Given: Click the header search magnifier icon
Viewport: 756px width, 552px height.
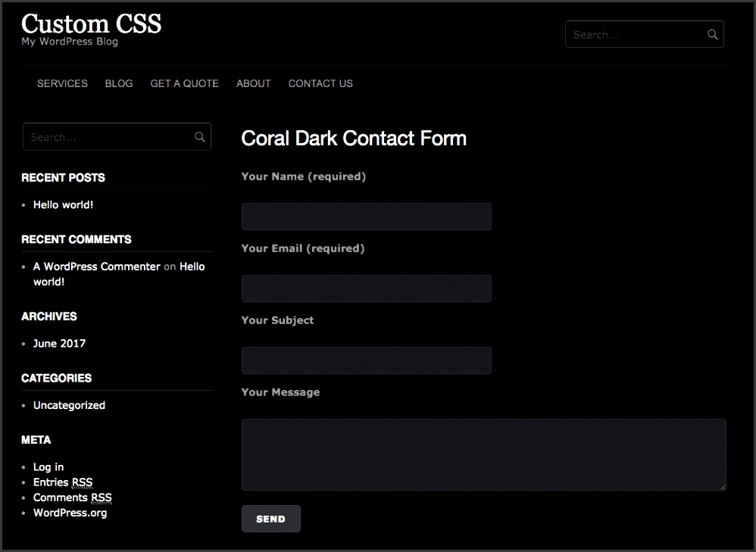Looking at the screenshot, I should (x=712, y=35).
